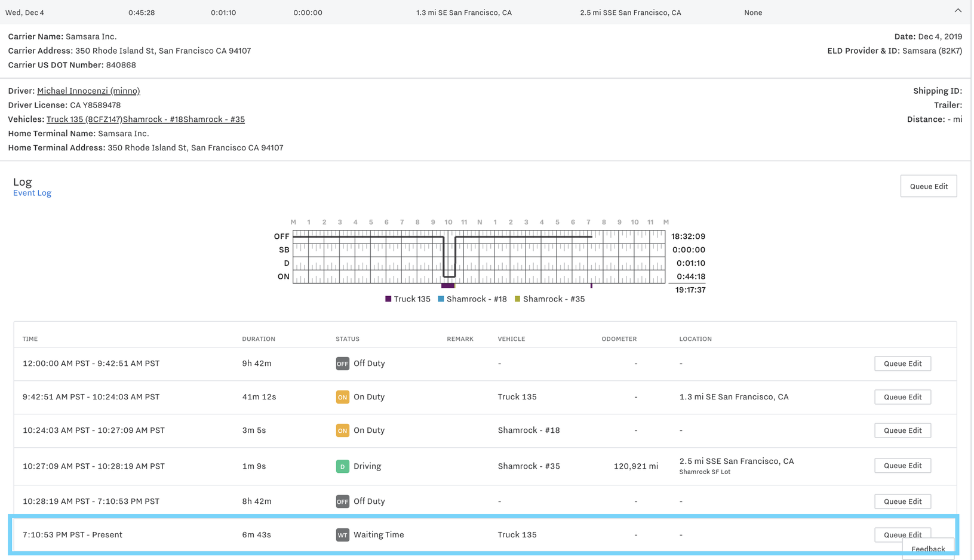This screenshot has width=974, height=560.
Task: Queue Edit the 8h 42m Off Duty row
Action: (902, 501)
